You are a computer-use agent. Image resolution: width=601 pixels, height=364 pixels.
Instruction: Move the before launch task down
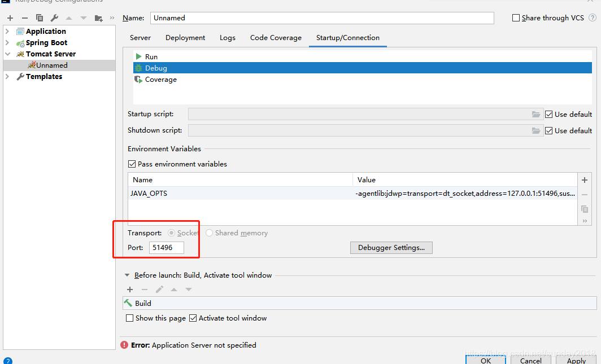tap(189, 290)
